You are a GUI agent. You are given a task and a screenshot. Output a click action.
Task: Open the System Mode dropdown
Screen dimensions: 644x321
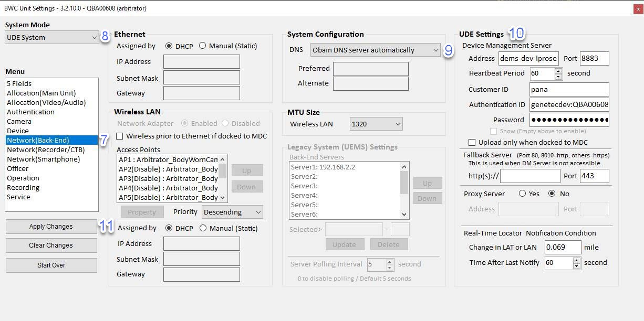click(x=51, y=37)
